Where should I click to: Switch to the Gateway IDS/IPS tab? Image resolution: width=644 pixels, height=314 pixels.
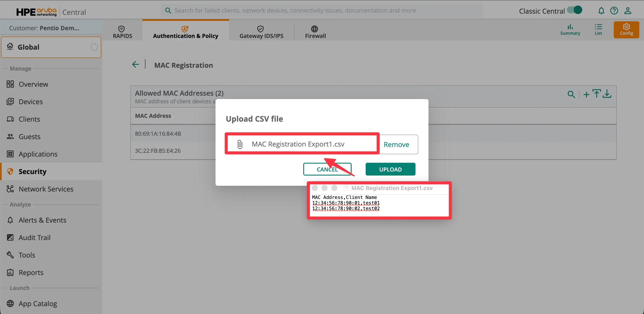[261, 32]
